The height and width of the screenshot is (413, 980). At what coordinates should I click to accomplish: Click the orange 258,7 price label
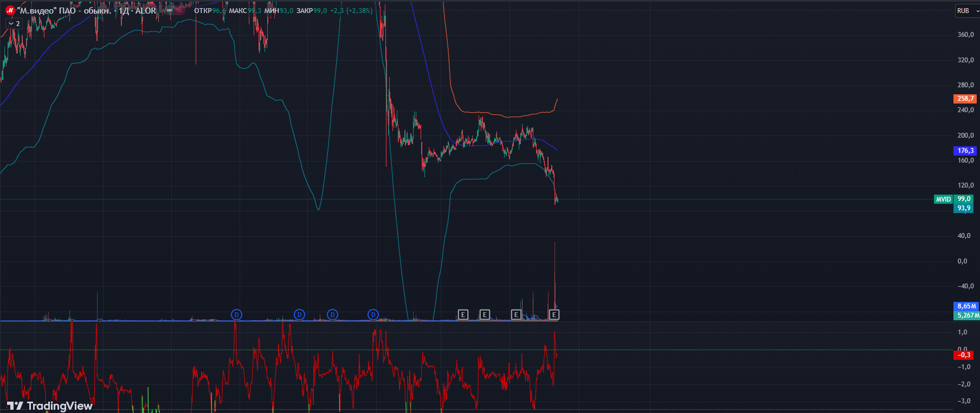click(x=965, y=99)
